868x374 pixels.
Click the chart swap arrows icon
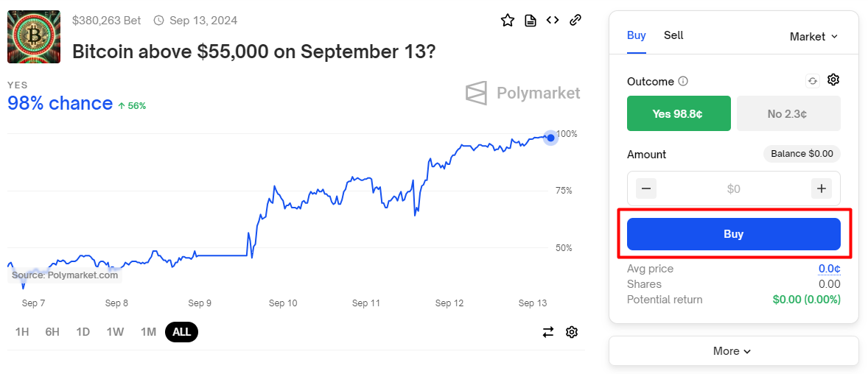pos(548,332)
